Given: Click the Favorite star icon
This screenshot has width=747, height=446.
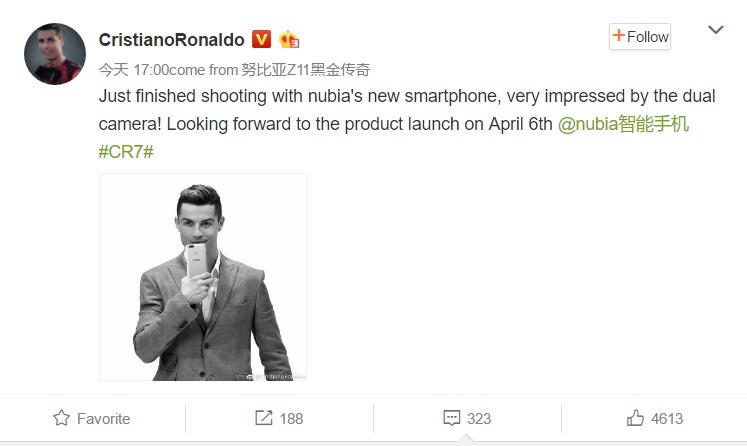Looking at the screenshot, I should (x=62, y=418).
